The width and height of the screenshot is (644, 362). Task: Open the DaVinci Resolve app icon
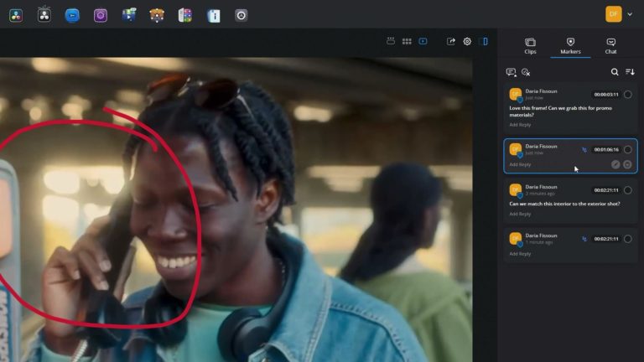coord(16,16)
